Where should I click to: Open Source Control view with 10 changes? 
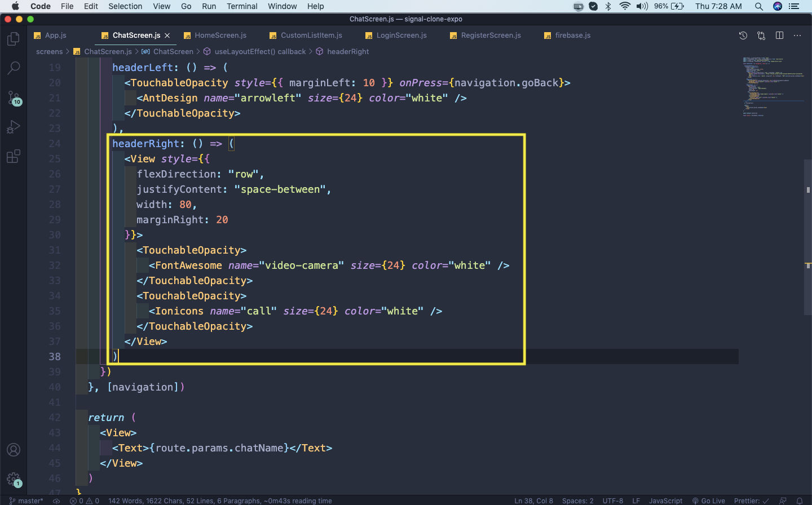(14, 98)
